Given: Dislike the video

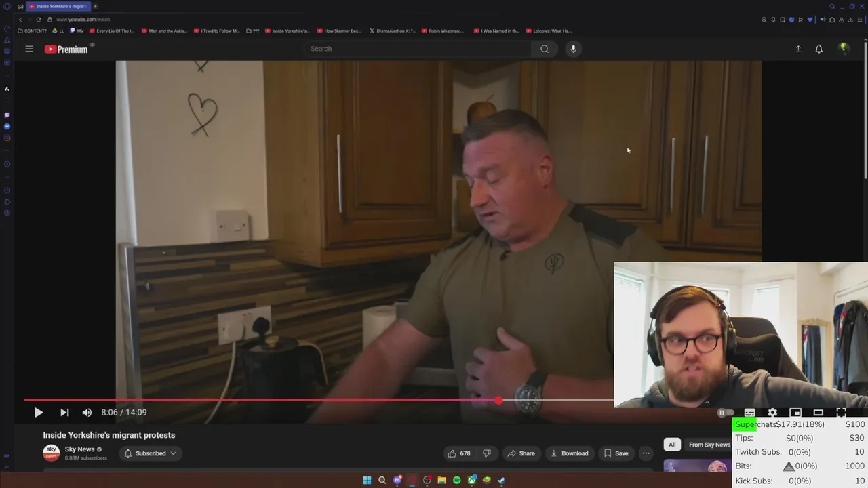Looking at the screenshot, I should (486, 453).
